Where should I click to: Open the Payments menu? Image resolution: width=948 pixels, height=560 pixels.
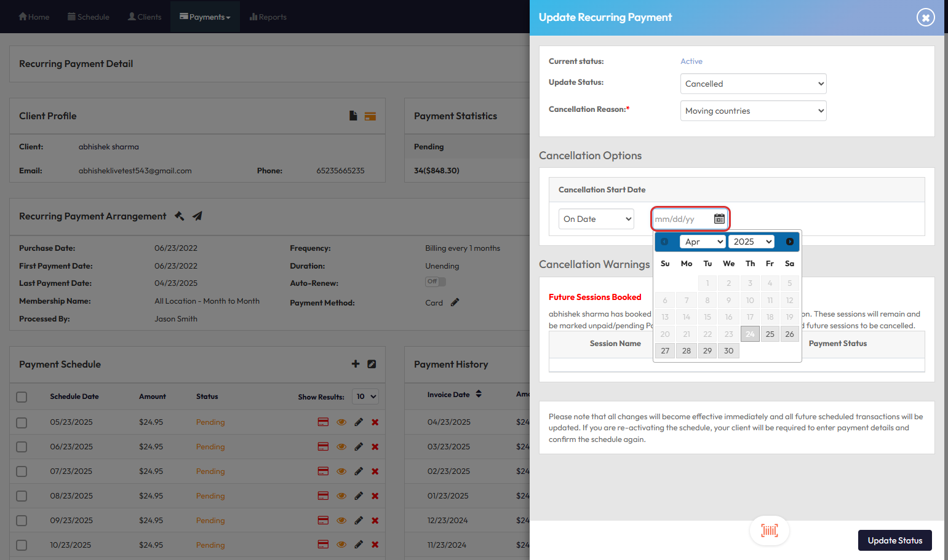pos(205,17)
